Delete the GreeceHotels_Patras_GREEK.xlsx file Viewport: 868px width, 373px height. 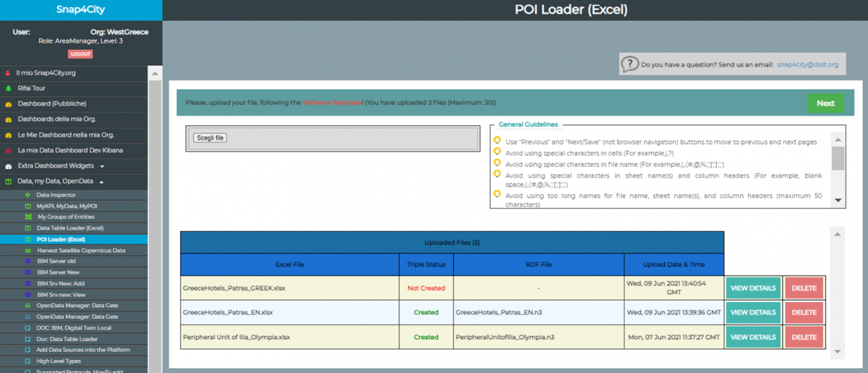click(x=804, y=288)
